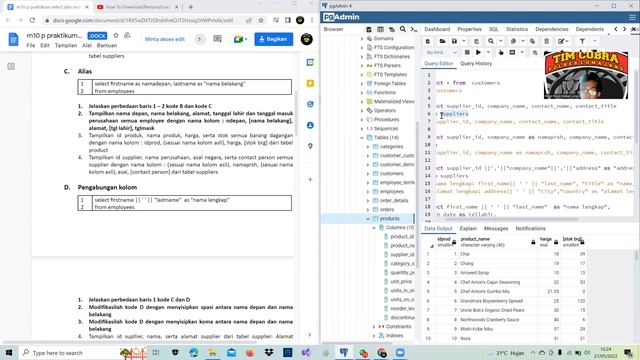The image size is (640, 360).
Task: Open the SQL tab in pgAdmin
Action: [493, 29]
